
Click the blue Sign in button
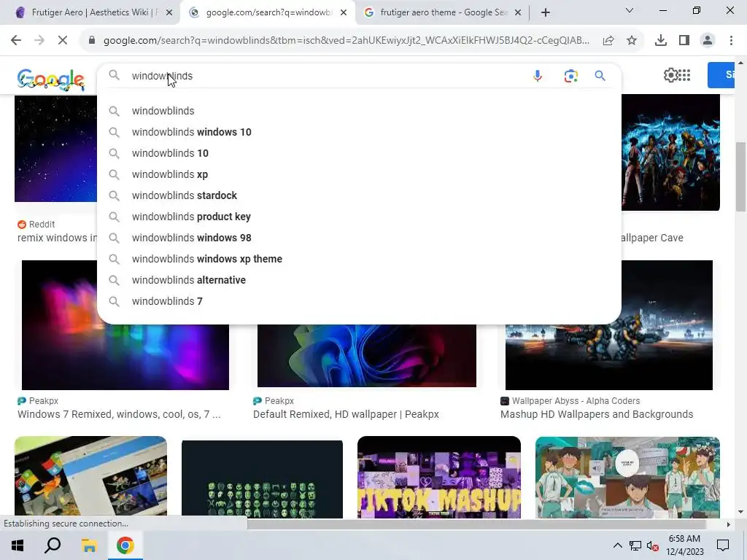721,75
